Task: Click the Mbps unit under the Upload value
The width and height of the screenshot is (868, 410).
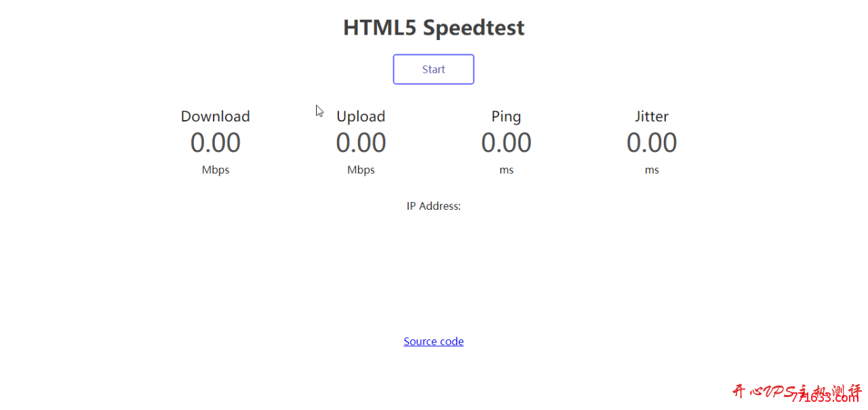Action: pos(361,170)
